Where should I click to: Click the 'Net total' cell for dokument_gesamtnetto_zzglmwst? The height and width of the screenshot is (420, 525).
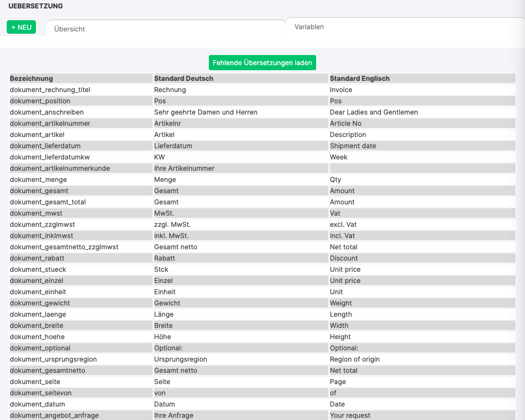point(344,247)
